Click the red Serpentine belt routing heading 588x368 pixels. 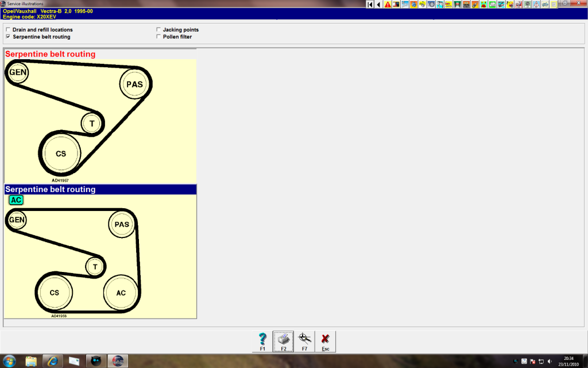click(51, 54)
